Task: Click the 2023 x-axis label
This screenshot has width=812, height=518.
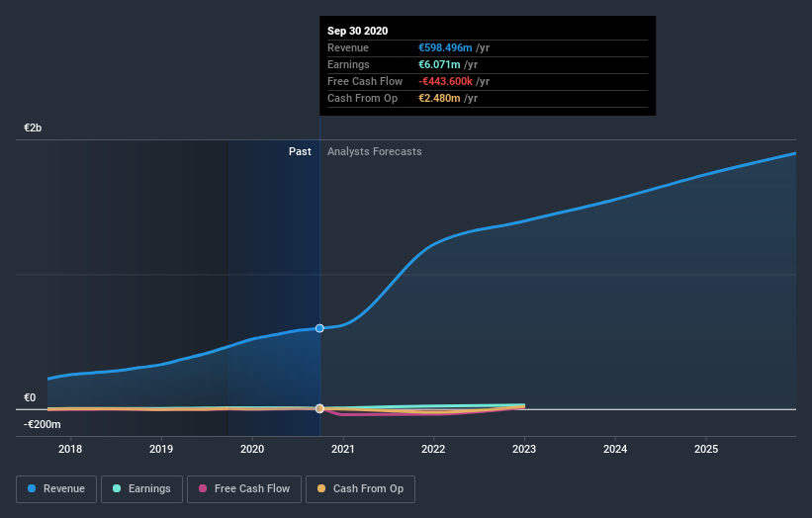Action: [524, 449]
